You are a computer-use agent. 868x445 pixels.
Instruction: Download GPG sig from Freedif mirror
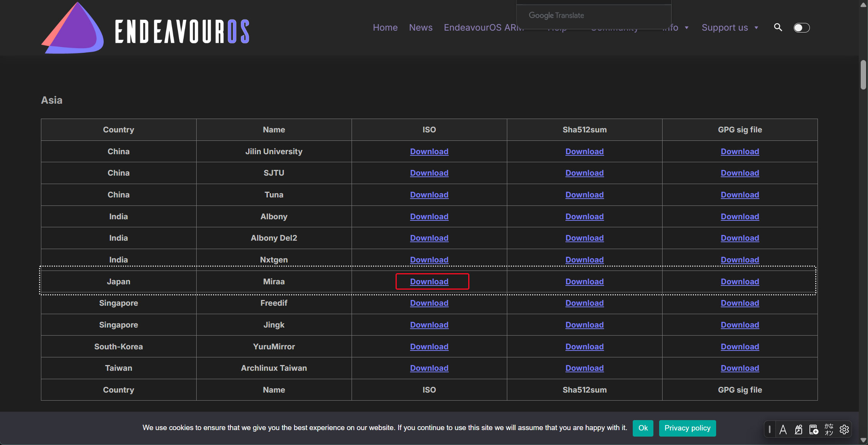click(740, 303)
